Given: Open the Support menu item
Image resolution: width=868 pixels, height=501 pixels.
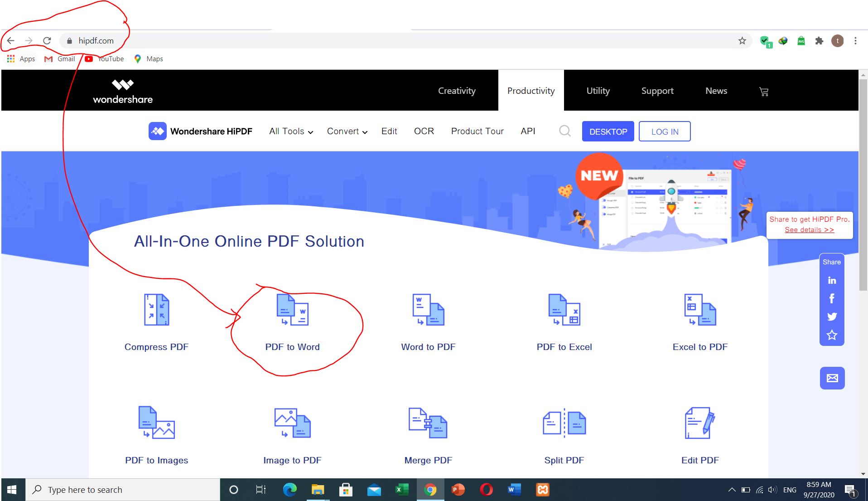Looking at the screenshot, I should (x=657, y=91).
